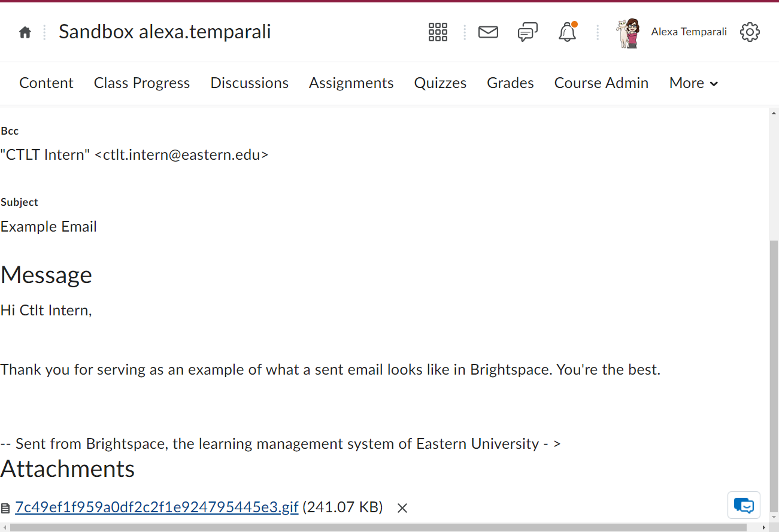Open Sandbox alexa.temparali course home link
Image resolution: width=779 pixels, height=532 pixels.
(165, 32)
